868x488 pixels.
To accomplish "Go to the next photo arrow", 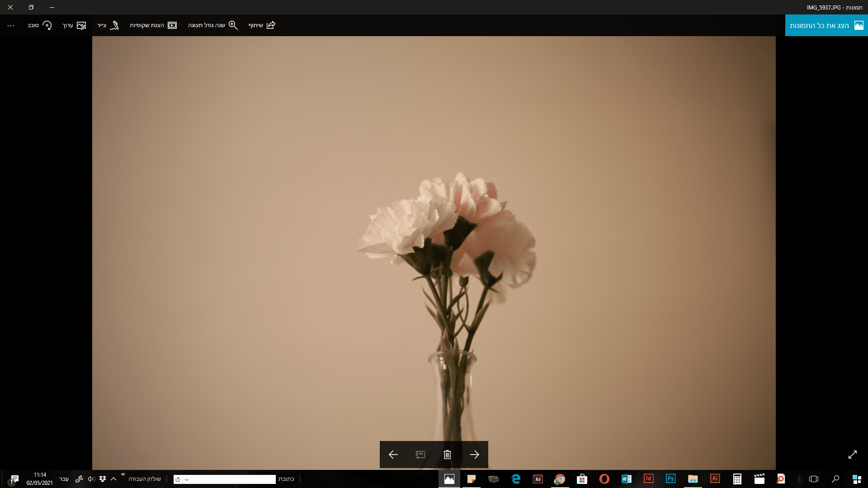I will (474, 455).
